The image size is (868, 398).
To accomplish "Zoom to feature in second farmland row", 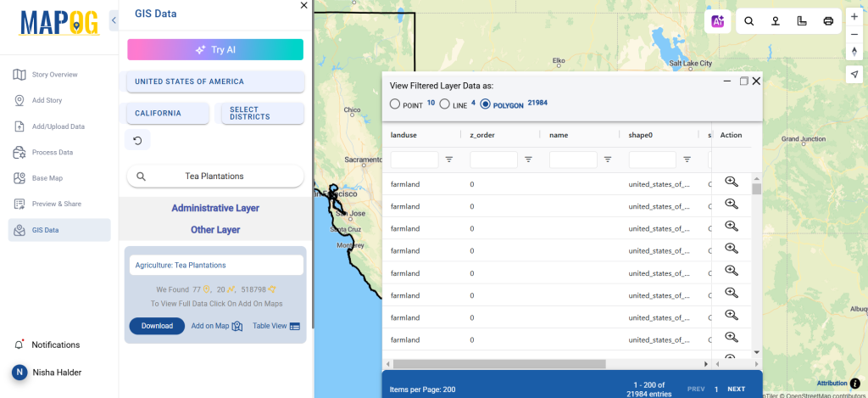I will pyautogui.click(x=732, y=204).
